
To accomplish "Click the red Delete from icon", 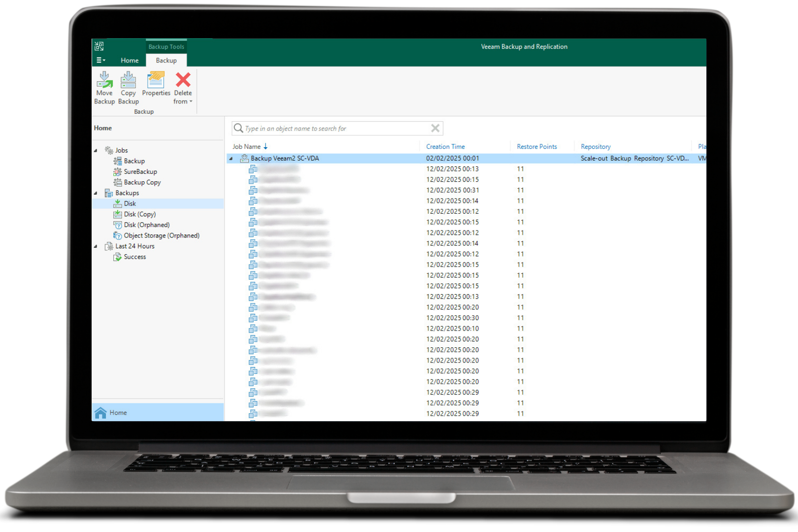I will 183,80.
